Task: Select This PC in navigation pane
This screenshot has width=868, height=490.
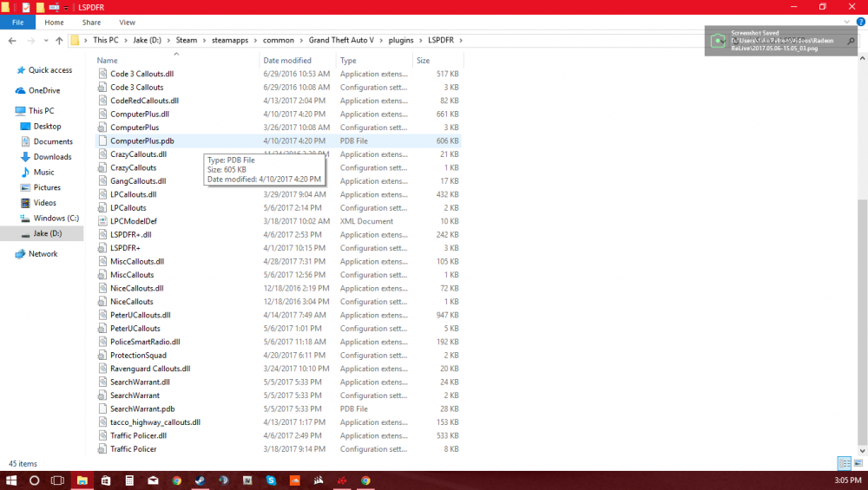Action: point(41,111)
